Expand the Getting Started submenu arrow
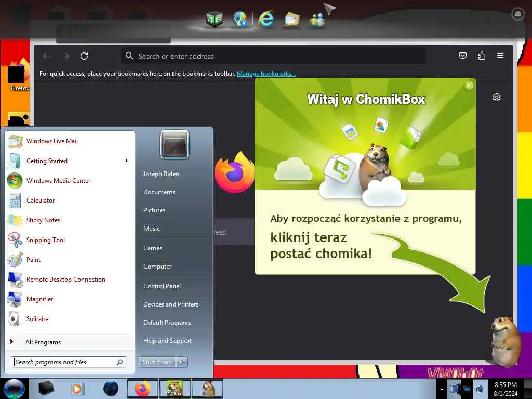The width and height of the screenshot is (532, 399). tap(127, 161)
